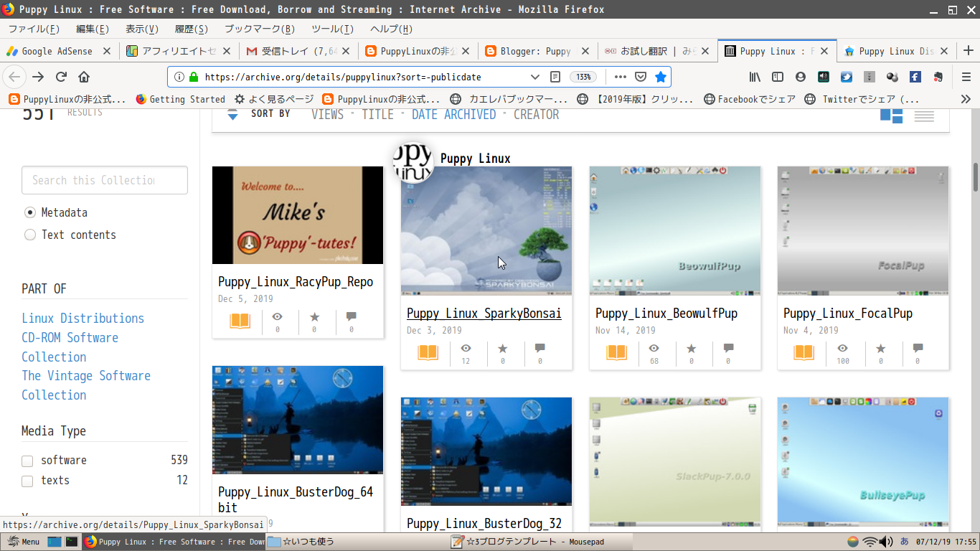Switch to Google AdSense tab
980x551 pixels.
point(57,51)
